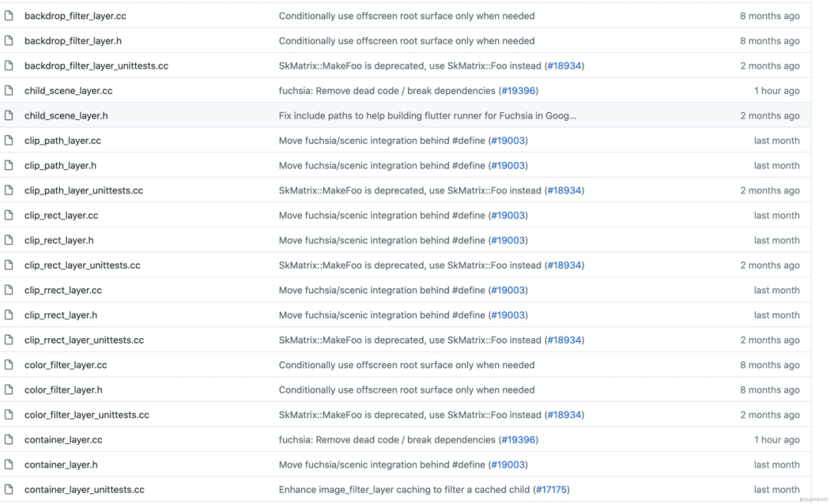Open #19003 link in clip_path_layer.h row
This screenshot has height=504, width=830.
pyautogui.click(x=508, y=166)
